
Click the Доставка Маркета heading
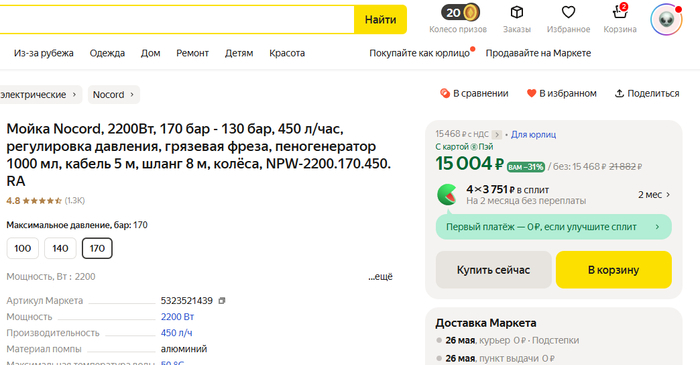click(x=486, y=323)
